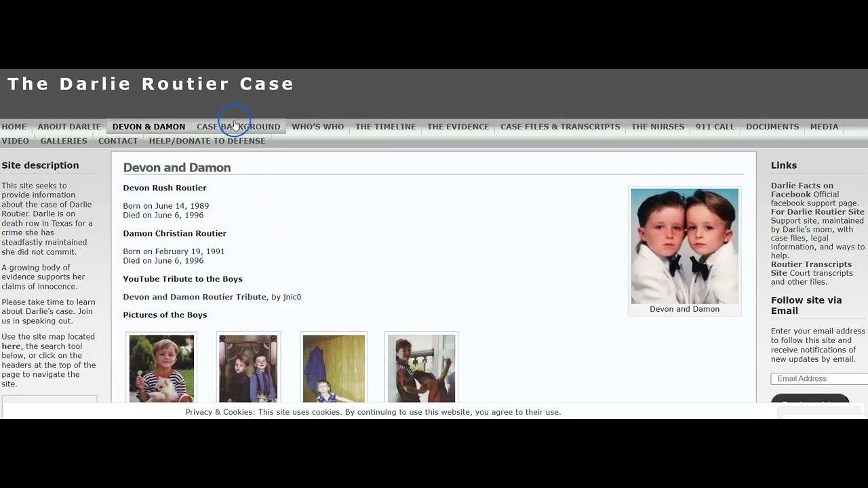Open CASE FILES & TRANSCRIPTS page
The height and width of the screenshot is (488, 868).
560,127
